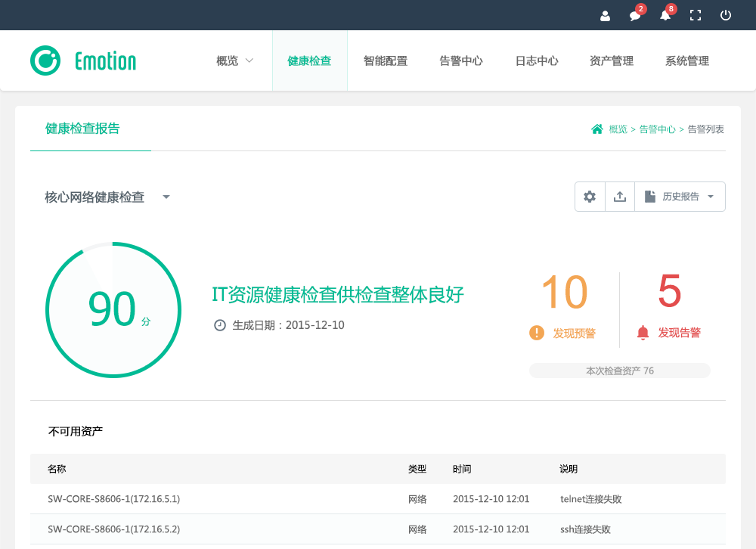Expand the 历史报告 dropdown
This screenshot has width=756, height=549.
680,197
